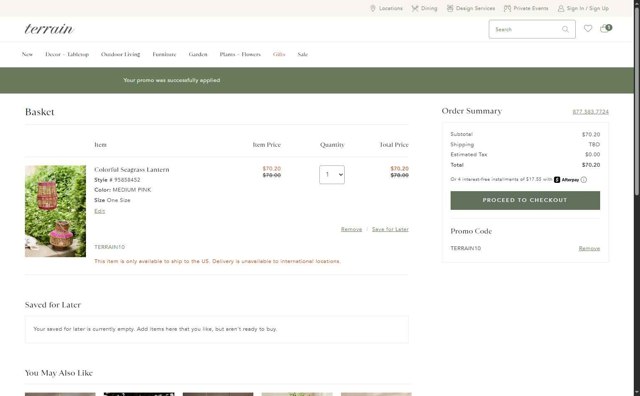
Task: Click the TERRAIN10 label under the item
Action: [x=109, y=247]
